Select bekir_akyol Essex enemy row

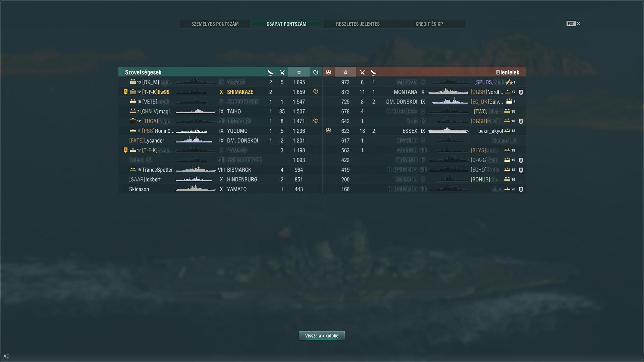(424, 131)
